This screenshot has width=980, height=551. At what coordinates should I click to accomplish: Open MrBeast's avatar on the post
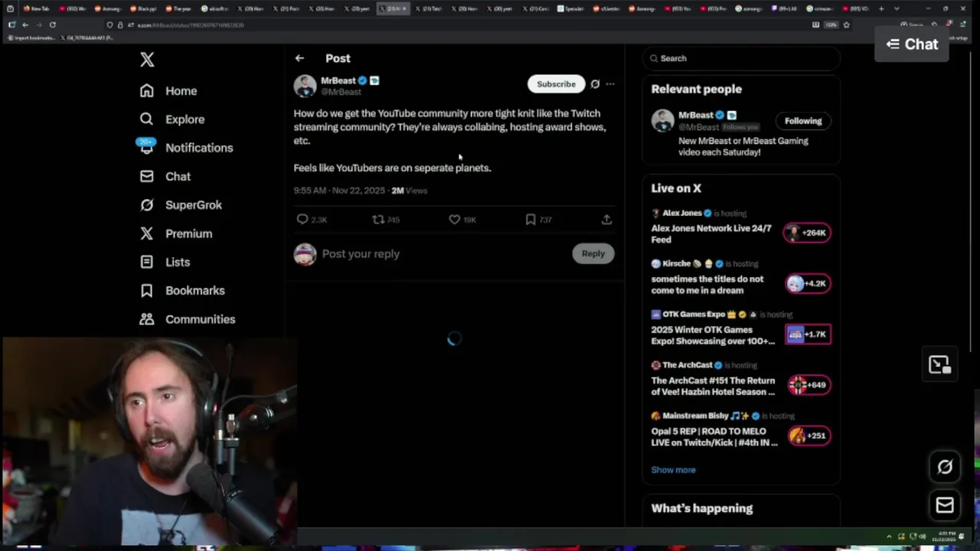pos(305,86)
